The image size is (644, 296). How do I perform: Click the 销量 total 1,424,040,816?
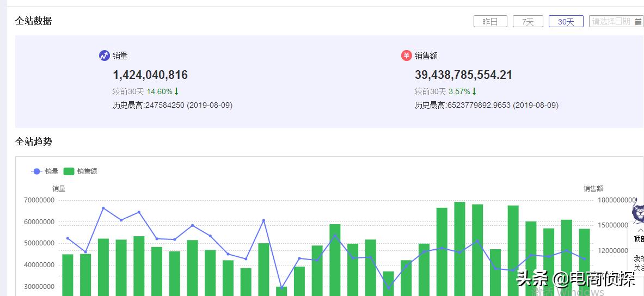click(150, 75)
